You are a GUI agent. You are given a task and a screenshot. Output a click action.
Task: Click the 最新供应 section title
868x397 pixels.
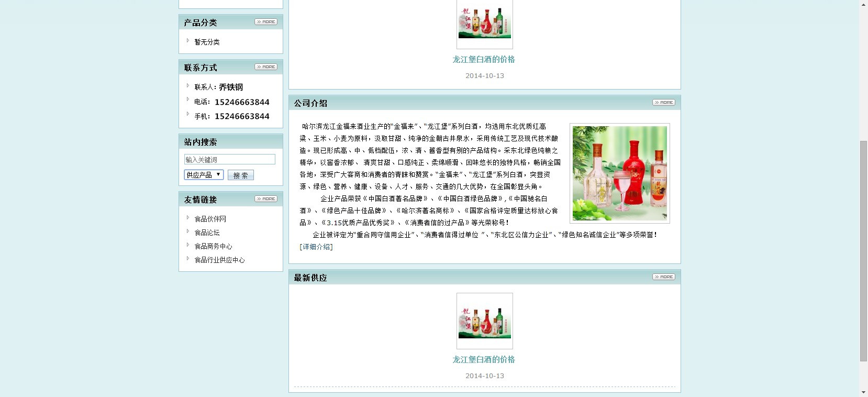tap(310, 278)
